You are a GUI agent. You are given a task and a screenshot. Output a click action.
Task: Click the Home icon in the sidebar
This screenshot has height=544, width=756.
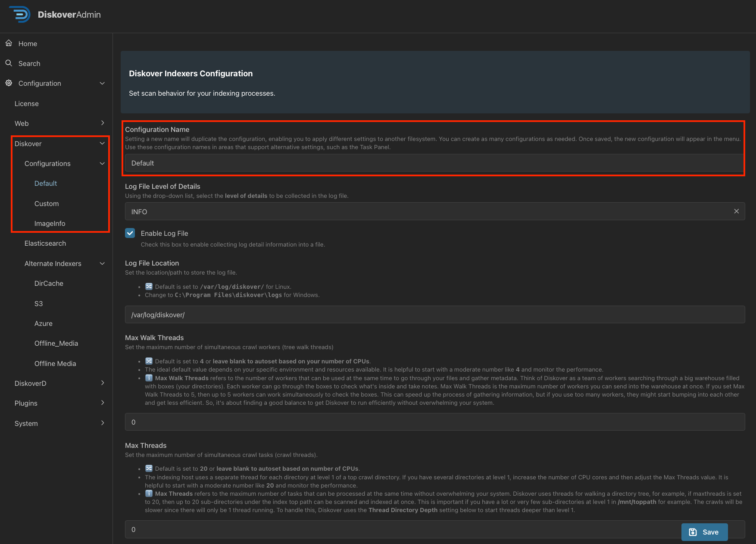point(9,43)
